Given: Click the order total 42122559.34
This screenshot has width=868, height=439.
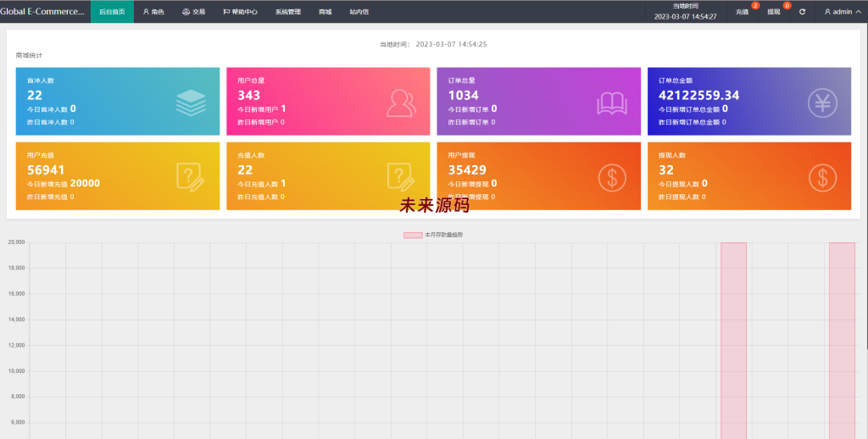Looking at the screenshot, I should pyautogui.click(x=698, y=95).
